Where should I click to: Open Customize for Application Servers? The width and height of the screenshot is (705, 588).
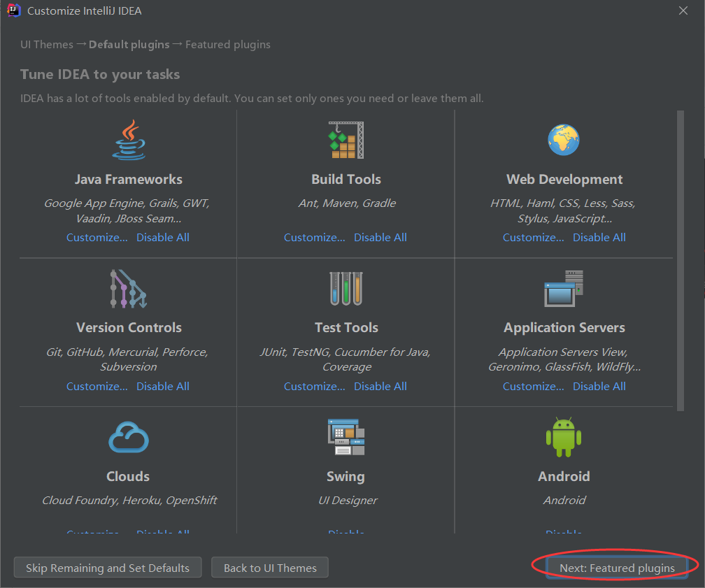coord(533,386)
